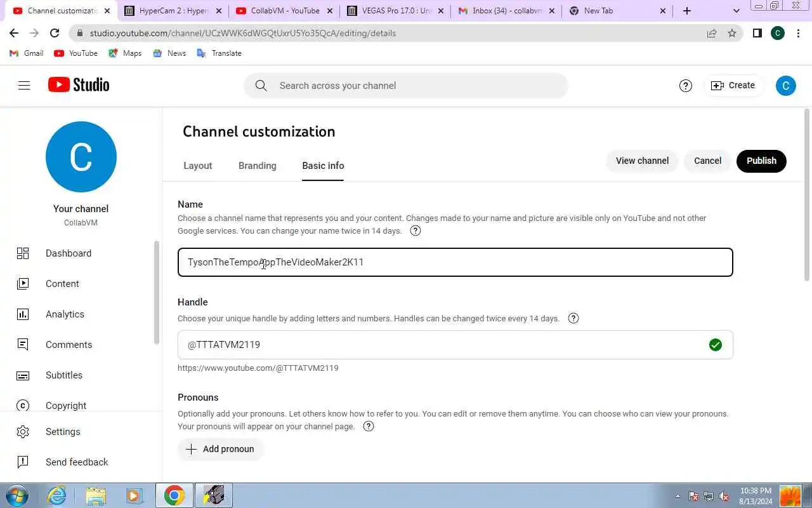
Task: Click the browser address bar URL
Action: click(x=243, y=33)
